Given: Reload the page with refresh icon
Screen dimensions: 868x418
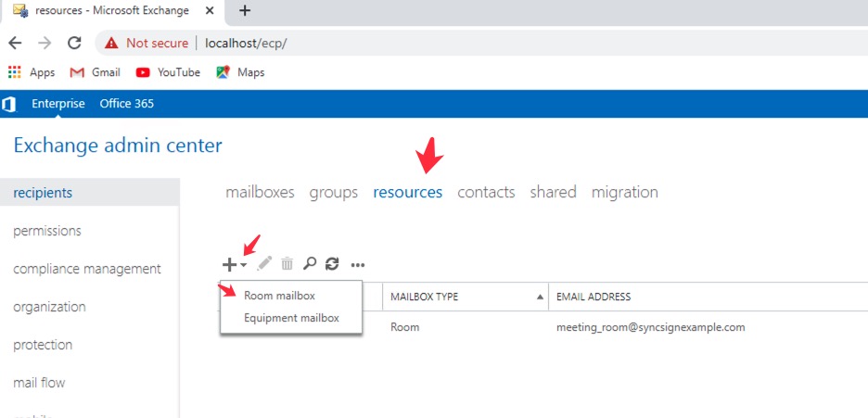Looking at the screenshot, I should pos(74,44).
